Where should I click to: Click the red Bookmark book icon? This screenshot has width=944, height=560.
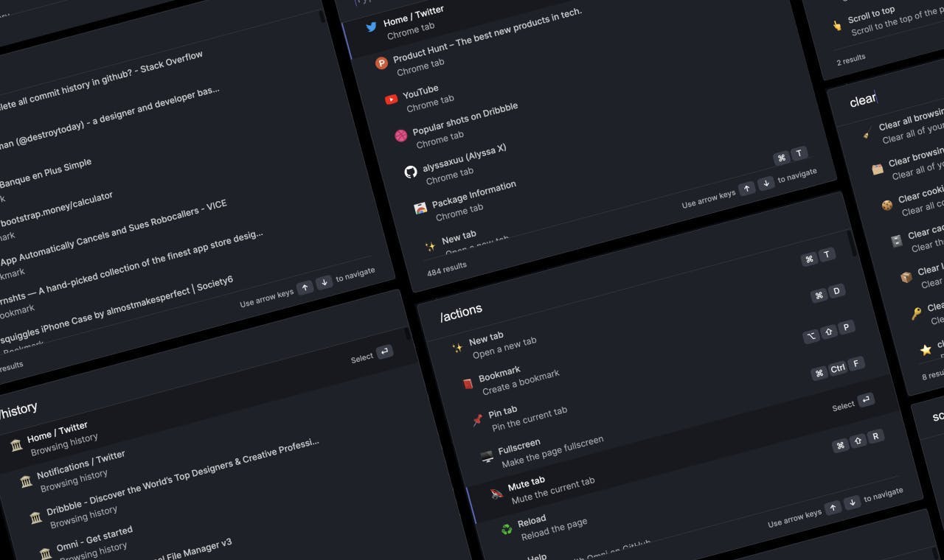(467, 383)
